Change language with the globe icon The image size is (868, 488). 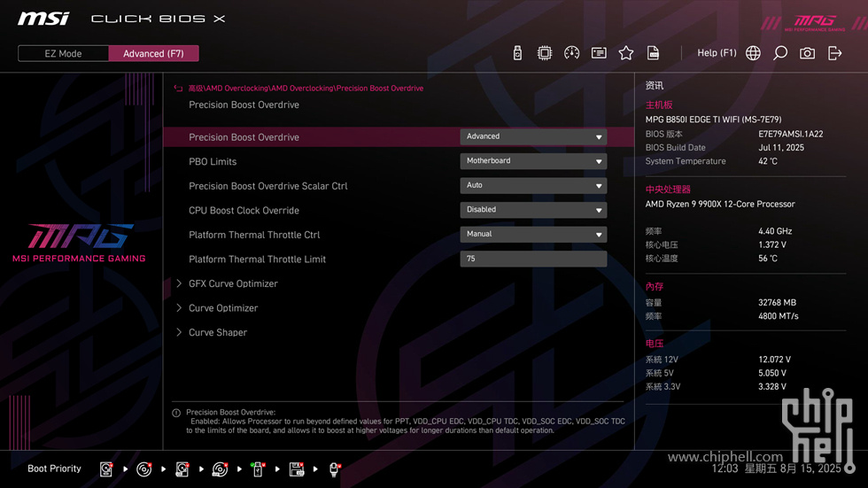click(x=753, y=53)
